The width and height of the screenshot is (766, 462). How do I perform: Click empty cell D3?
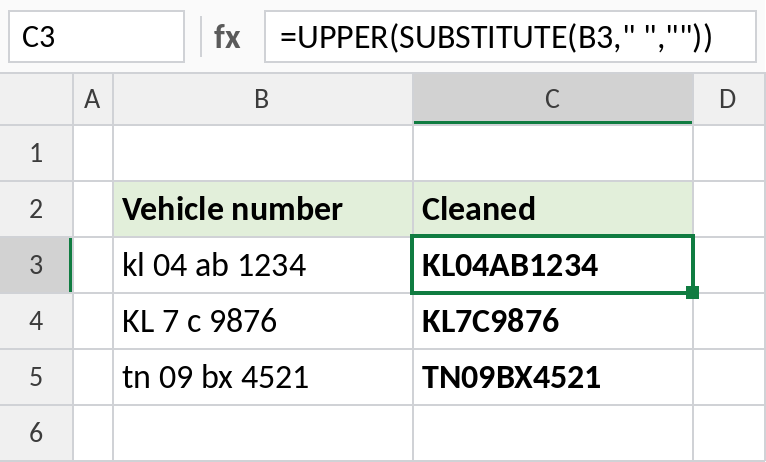(x=729, y=265)
